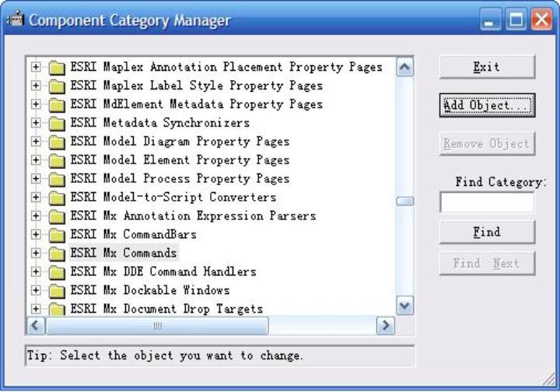Click the horizontal scrollbar left arrow
Screen dimensions: 560x392
[x=36, y=325]
